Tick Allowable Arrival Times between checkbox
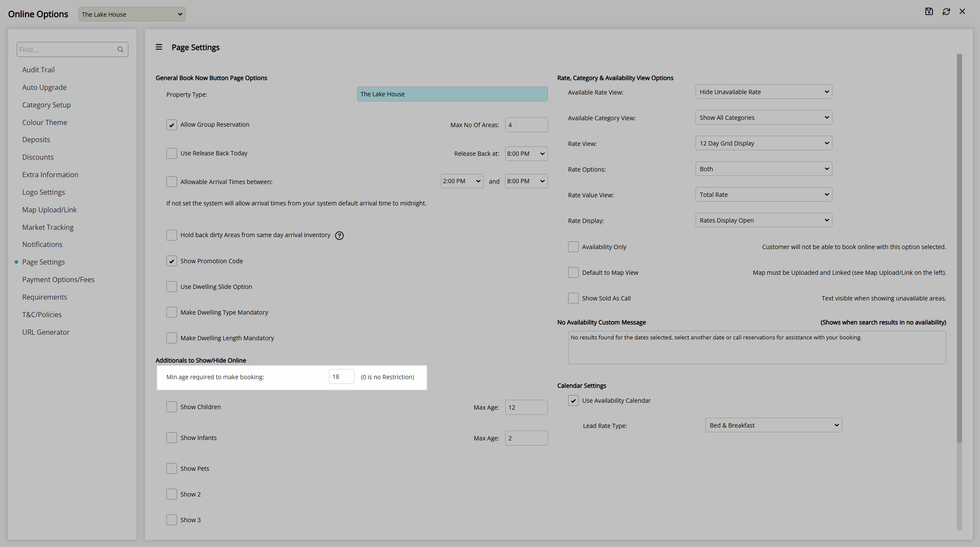The width and height of the screenshot is (980, 547). (172, 182)
